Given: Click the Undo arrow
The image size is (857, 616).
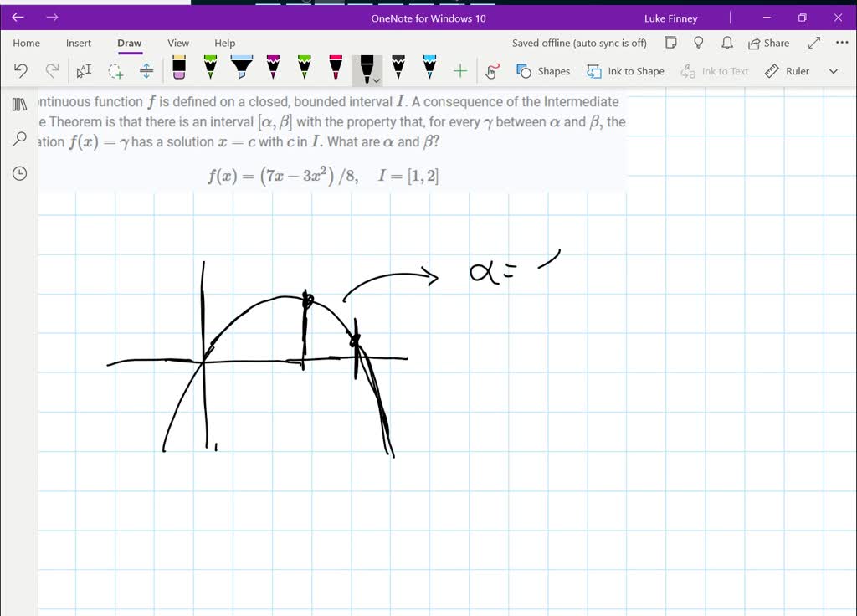Looking at the screenshot, I should click(21, 71).
